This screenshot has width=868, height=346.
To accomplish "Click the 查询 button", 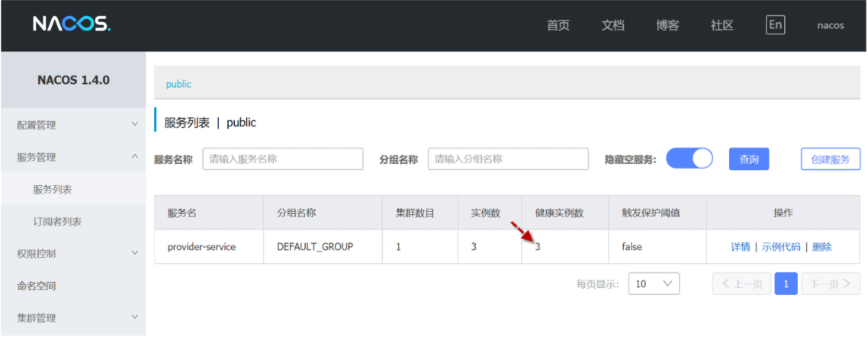I will (x=749, y=159).
